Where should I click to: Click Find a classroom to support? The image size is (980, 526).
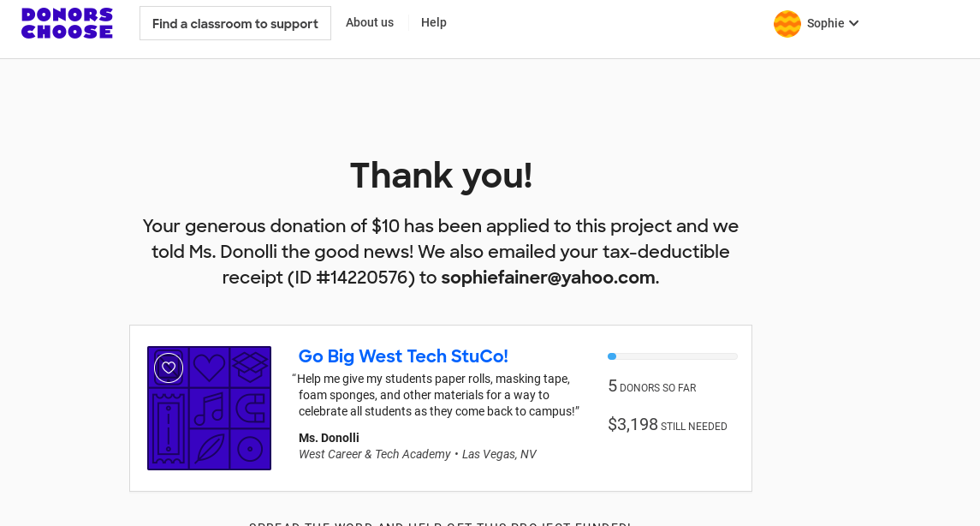point(235,23)
